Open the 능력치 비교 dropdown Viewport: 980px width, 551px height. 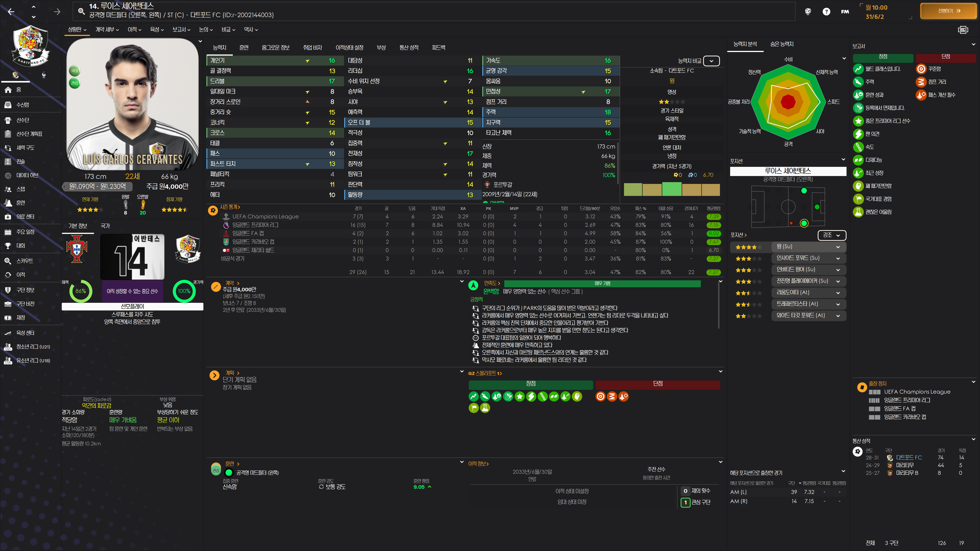pos(711,61)
